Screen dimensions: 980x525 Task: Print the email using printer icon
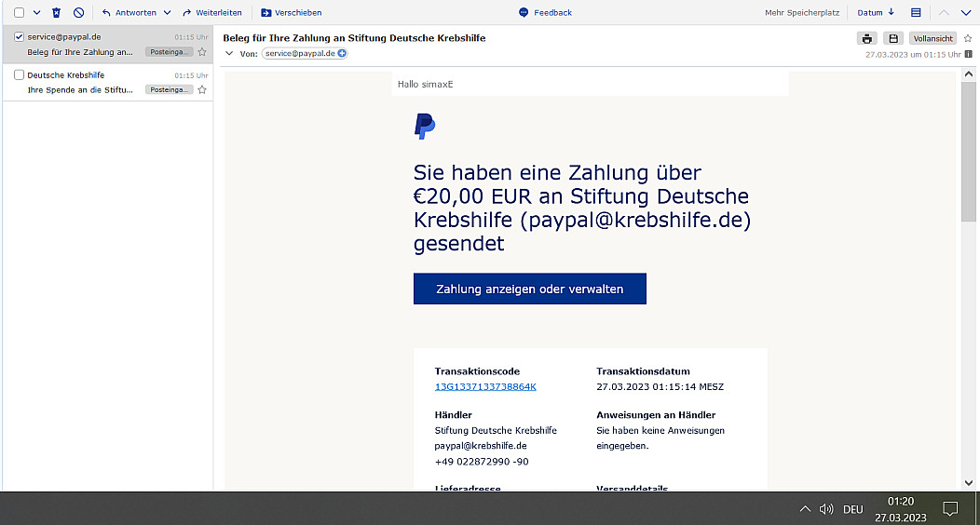pyautogui.click(x=867, y=38)
